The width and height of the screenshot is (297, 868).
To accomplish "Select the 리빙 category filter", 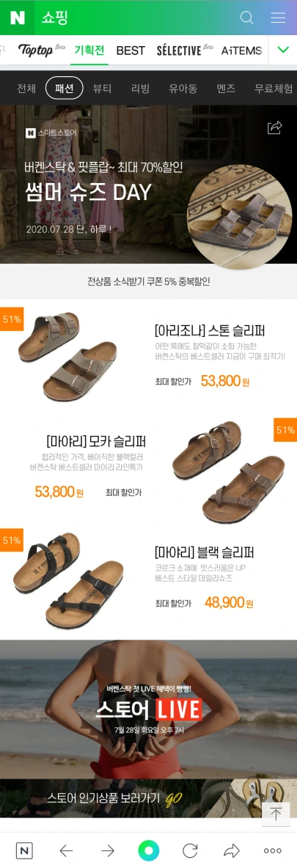I will (140, 89).
